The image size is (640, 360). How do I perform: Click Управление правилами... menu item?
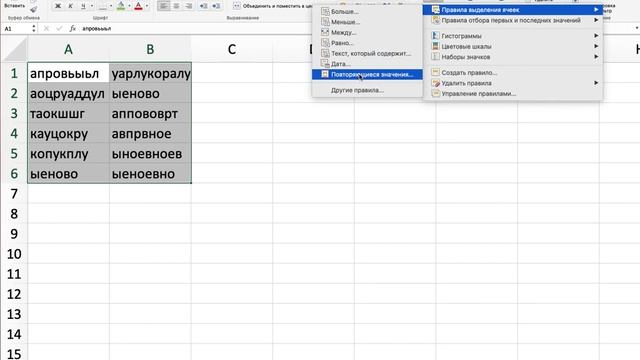pyautogui.click(x=513, y=93)
